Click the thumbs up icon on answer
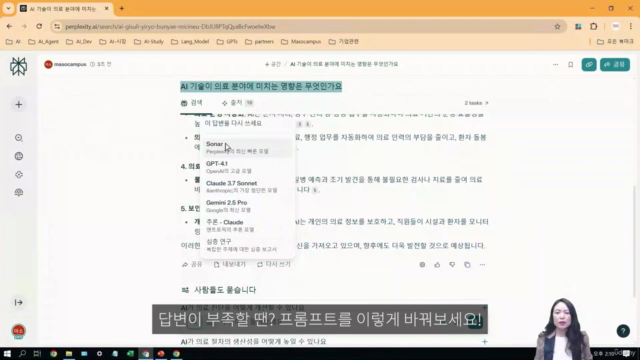The height and width of the screenshot is (360, 640). point(437,265)
